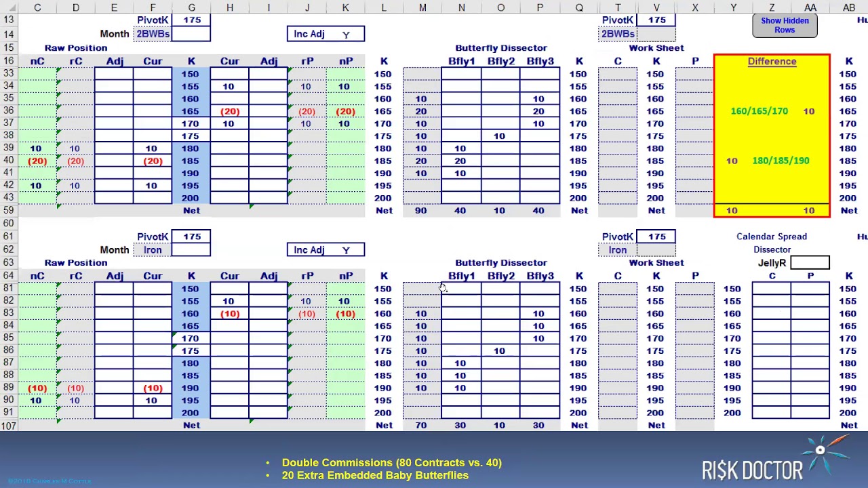
Task: Click cell C39 containing 10
Action: coord(37,148)
